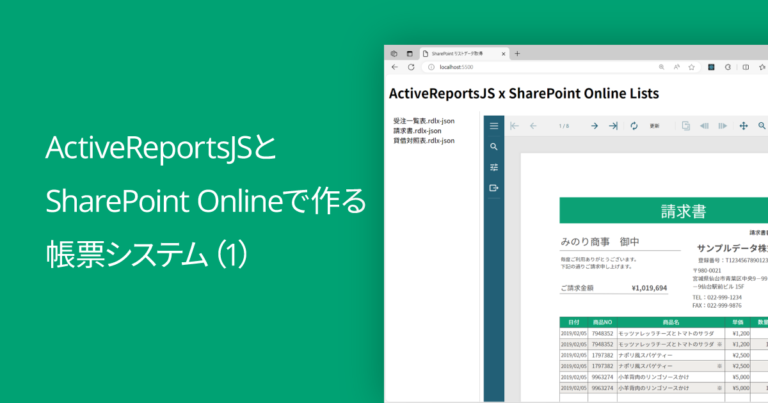
Task: Open a new browser tab
Action: (x=517, y=53)
